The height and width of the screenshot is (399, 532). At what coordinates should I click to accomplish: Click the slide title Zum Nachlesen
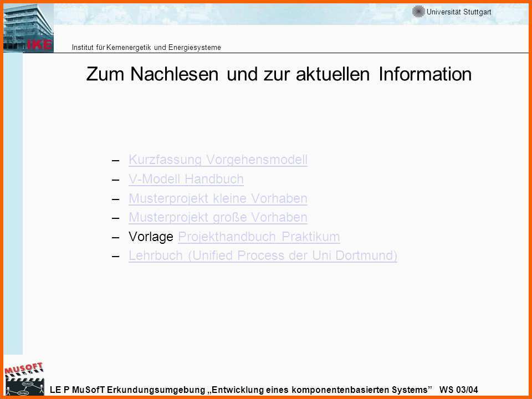pyautogui.click(x=279, y=74)
